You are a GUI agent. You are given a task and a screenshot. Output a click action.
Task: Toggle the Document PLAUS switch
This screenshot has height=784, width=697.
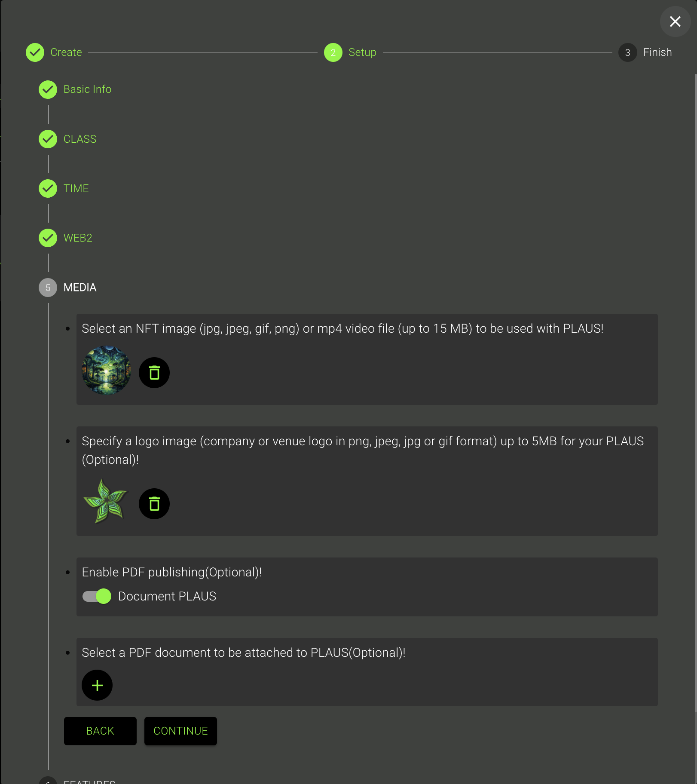[97, 596]
